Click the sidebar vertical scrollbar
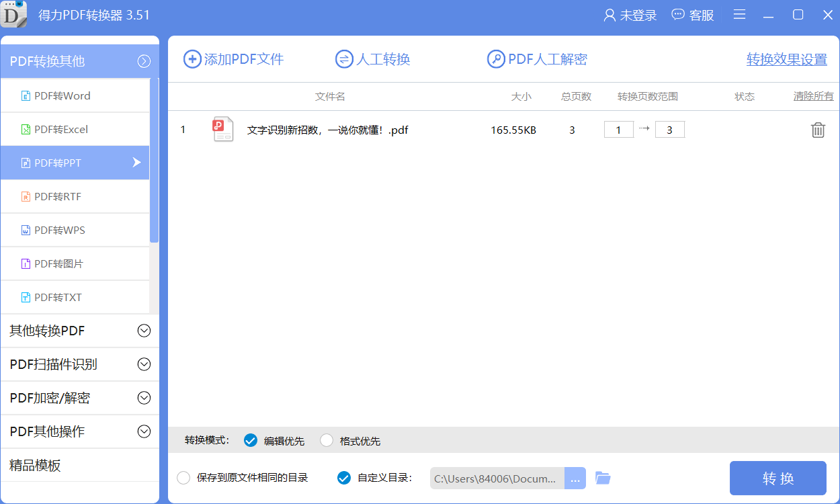The image size is (840, 504). click(154, 160)
